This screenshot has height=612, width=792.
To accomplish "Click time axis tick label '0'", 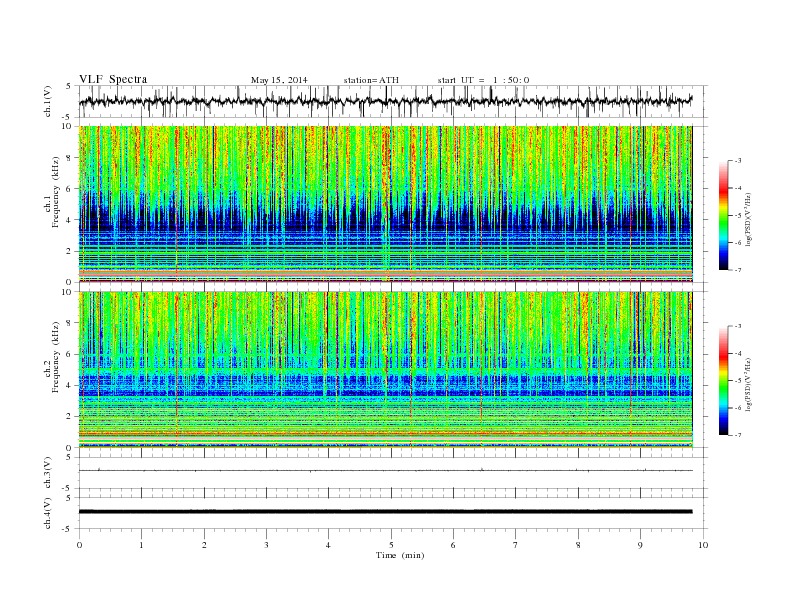I will pos(79,545).
